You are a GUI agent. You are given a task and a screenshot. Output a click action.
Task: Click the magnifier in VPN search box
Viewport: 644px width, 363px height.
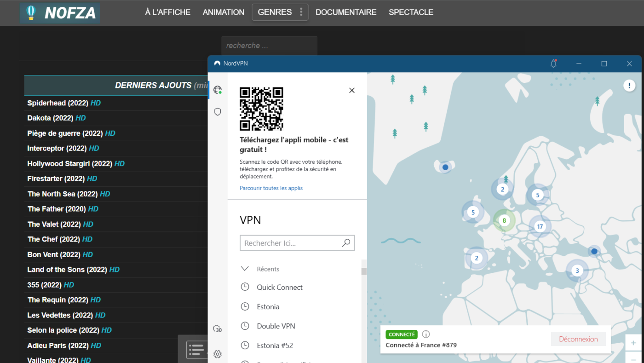346,243
